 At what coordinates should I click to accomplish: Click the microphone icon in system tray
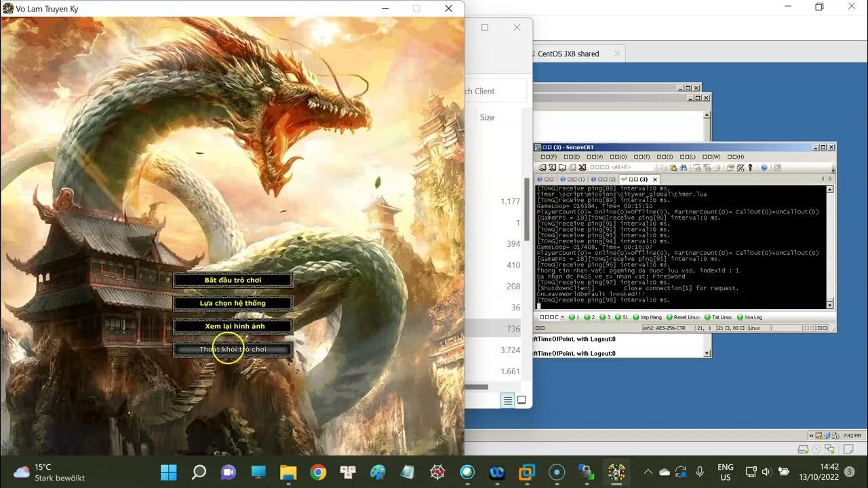[x=700, y=472]
